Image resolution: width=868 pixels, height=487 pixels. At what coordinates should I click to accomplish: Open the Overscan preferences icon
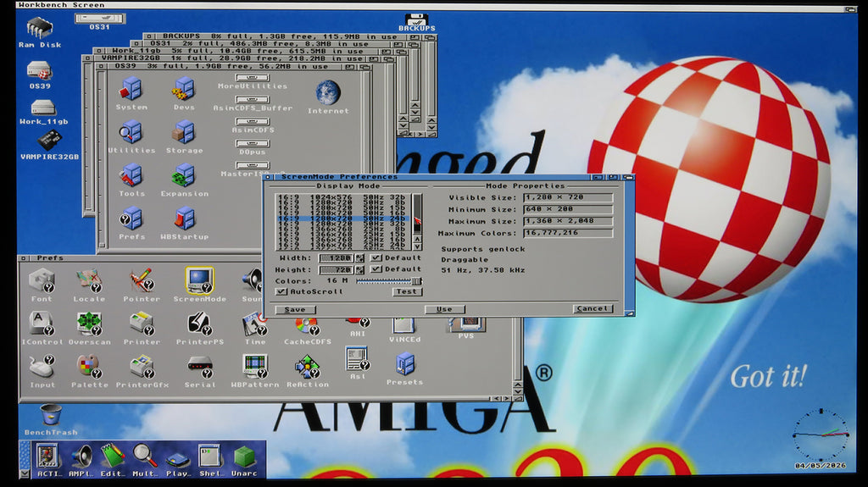pos(88,324)
